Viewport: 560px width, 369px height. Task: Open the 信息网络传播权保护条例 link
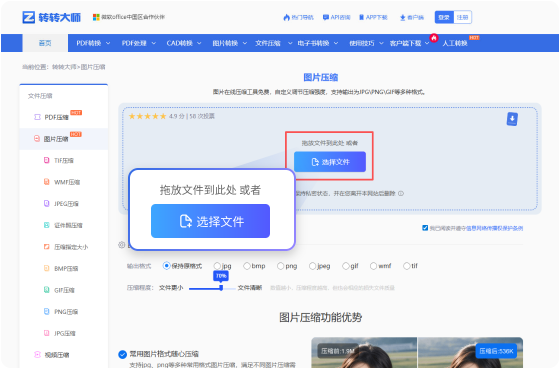(x=495, y=228)
